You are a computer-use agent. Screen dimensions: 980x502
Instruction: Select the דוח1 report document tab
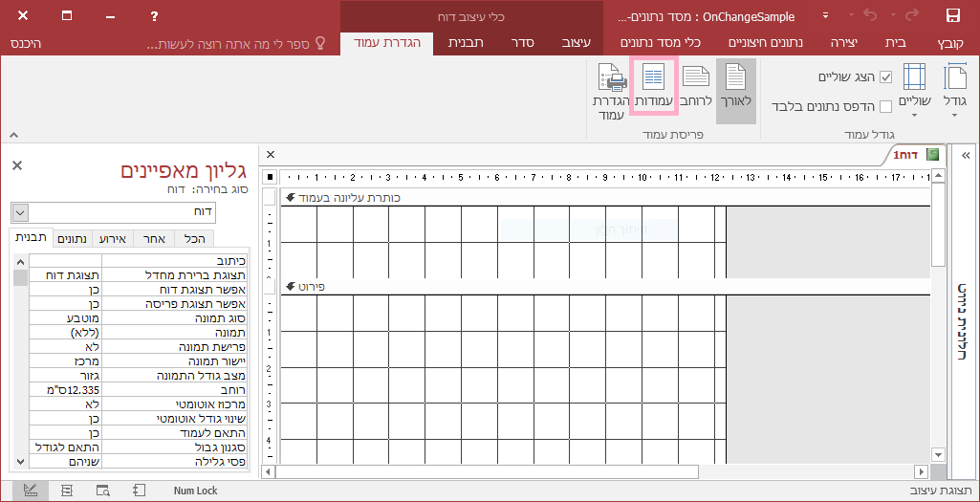point(914,154)
